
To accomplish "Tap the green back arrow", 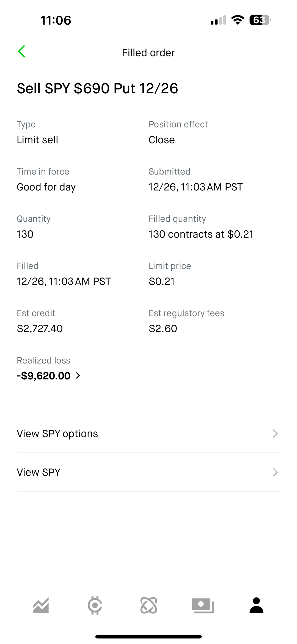I will 21,51.
